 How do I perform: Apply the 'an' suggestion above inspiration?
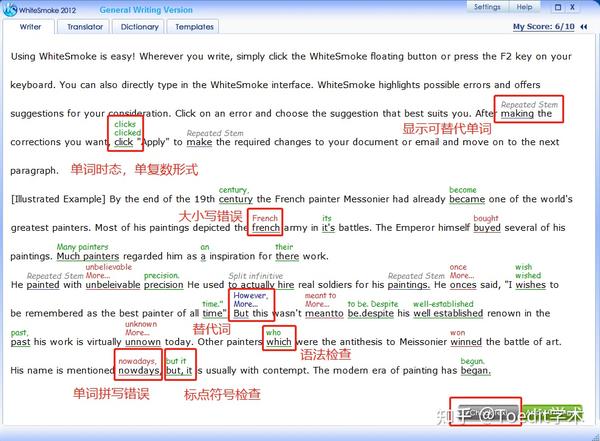click(205, 247)
